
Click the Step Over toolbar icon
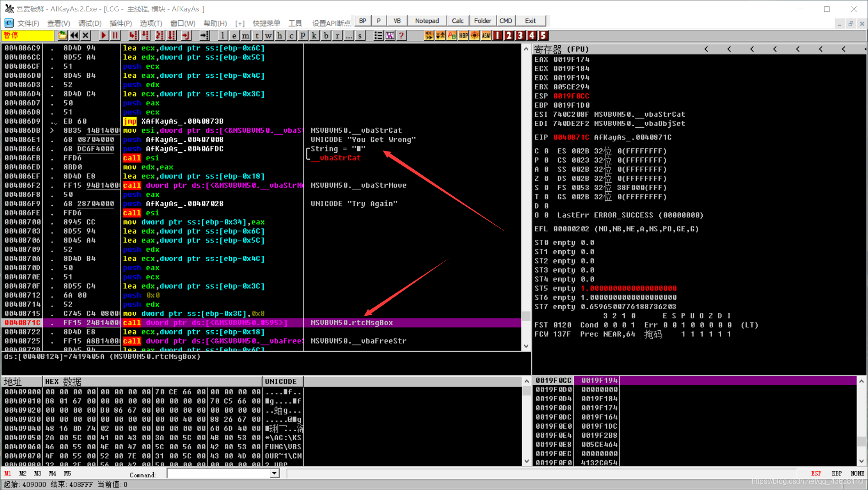[146, 36]
